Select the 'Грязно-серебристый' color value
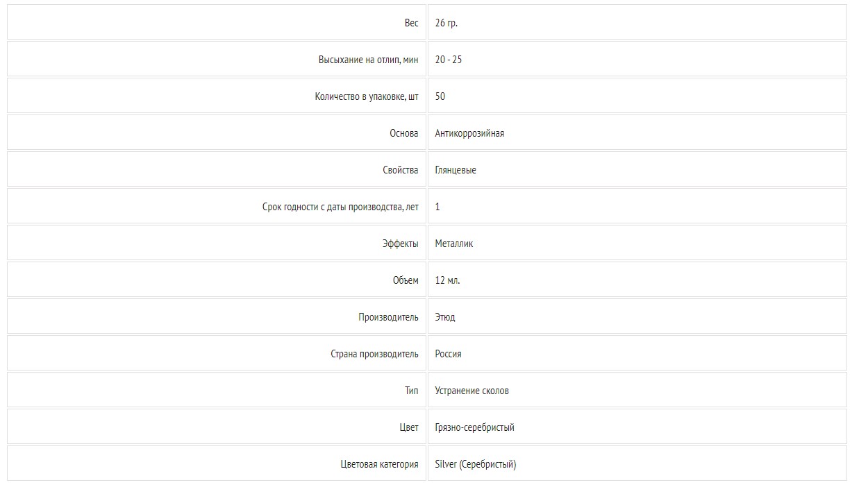Screen dimensions: 868x494 (475, 427)
